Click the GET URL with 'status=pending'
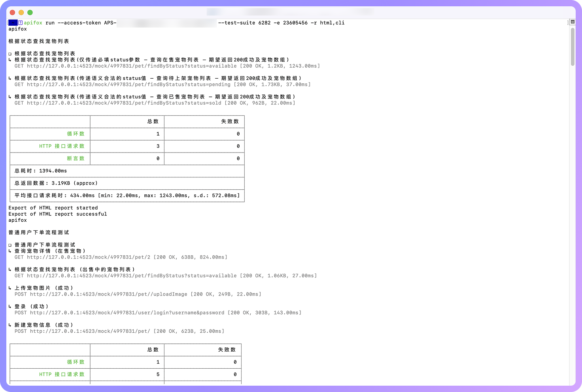Viewport: 582px width, 392px height. [163, 85]
